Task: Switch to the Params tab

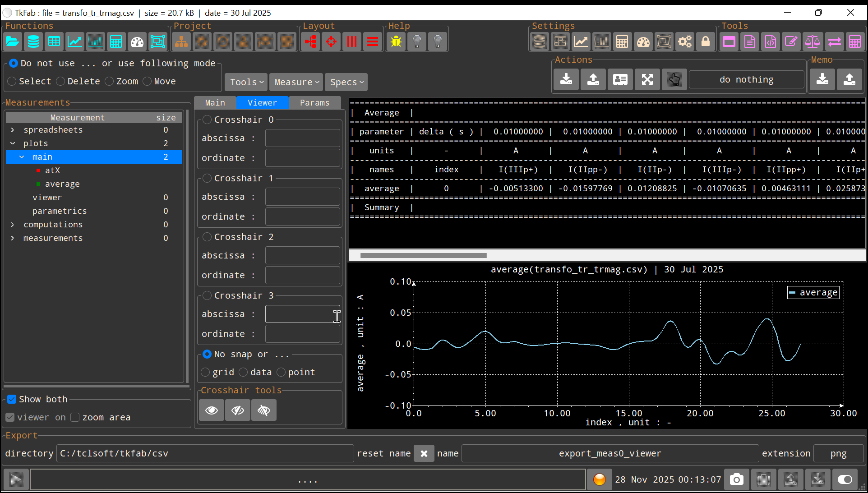Action: [x=314, y=102]
